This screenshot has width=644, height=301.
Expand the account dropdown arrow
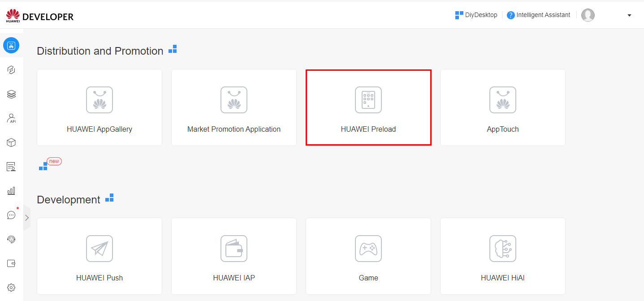point(629,15)
